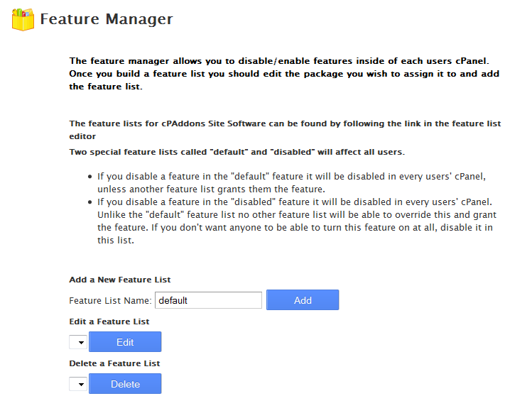Click the blue Delete button

click(125, 384)
